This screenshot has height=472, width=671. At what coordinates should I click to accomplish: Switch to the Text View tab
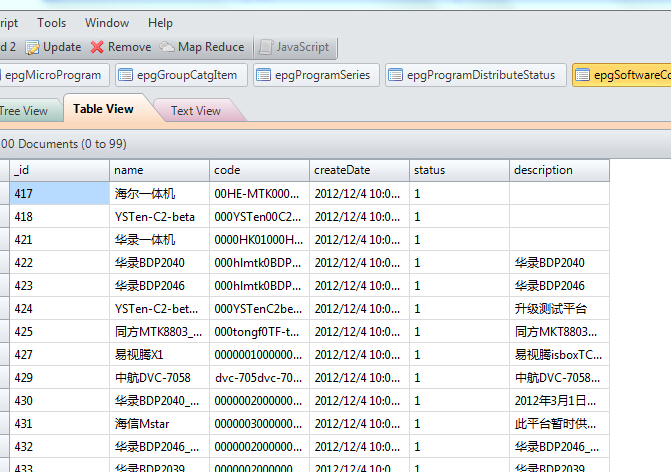196,111
